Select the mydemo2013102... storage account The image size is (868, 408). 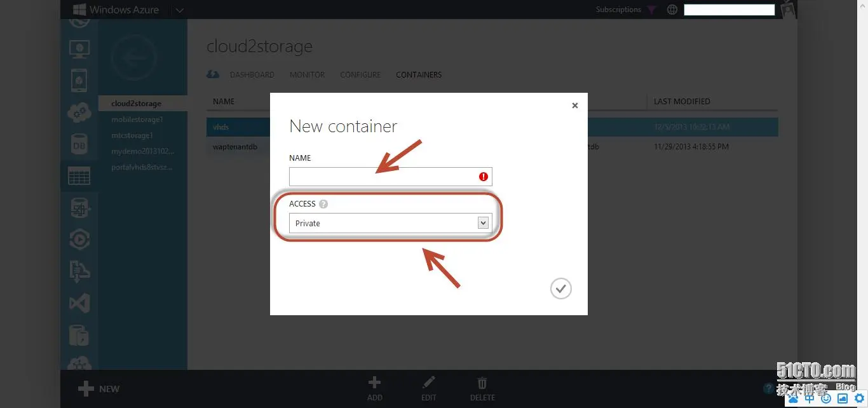click(x=143, y=151)
